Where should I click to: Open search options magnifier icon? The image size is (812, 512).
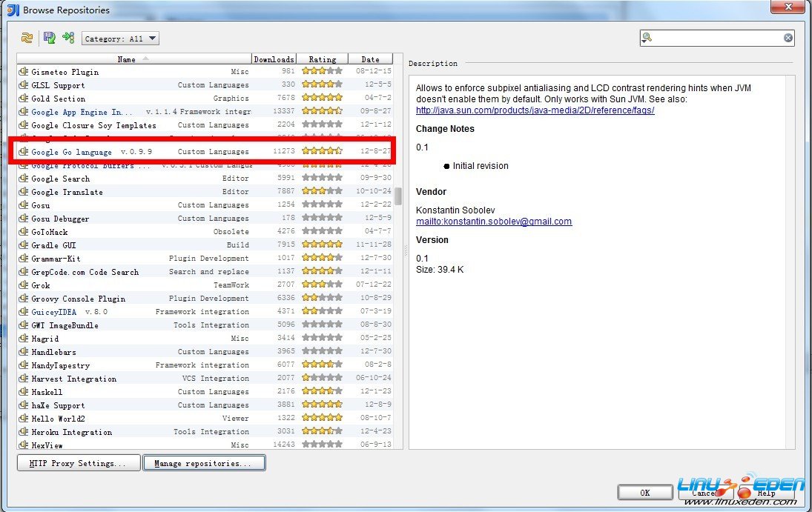point(647,37)
